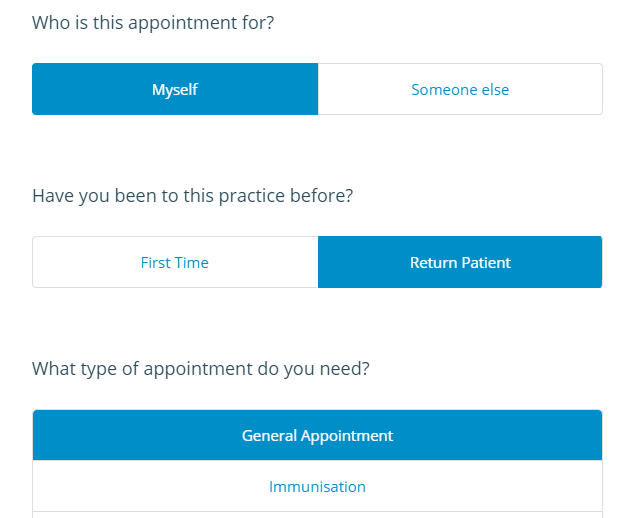The height and width of the screenshot is (518, 624).
Task: Tap the unselected First Time button
Action: (x=175, y=262)
